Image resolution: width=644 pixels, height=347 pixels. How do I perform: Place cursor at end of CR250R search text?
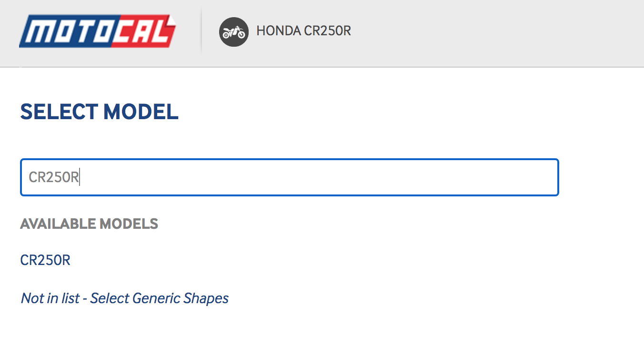pos(79,177)
